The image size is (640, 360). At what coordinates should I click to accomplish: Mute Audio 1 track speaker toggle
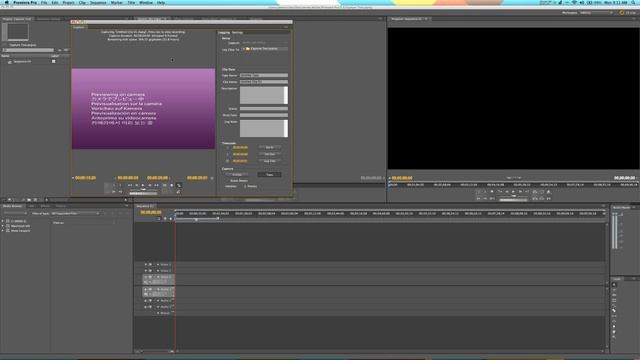tap(146, 289)
